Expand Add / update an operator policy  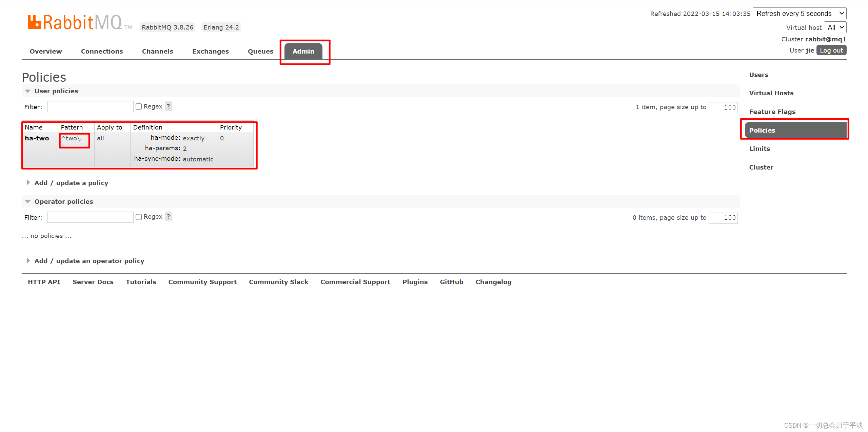coord(89,261)
